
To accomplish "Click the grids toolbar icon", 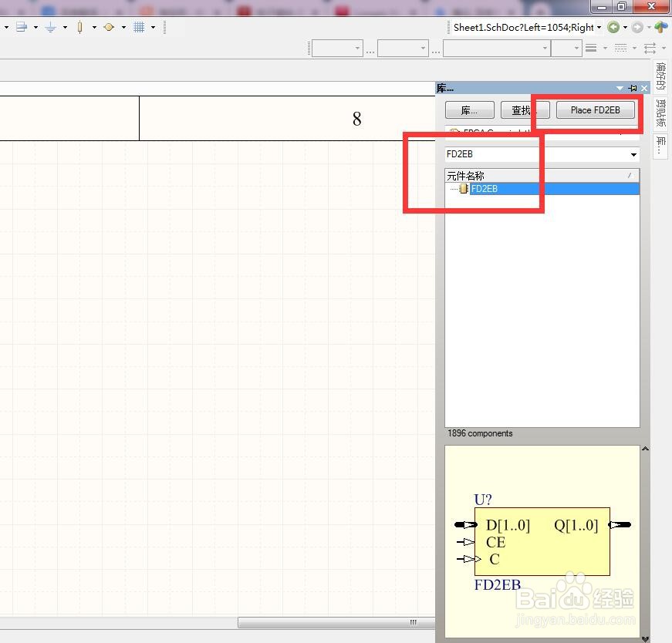I will coord(139,28).
